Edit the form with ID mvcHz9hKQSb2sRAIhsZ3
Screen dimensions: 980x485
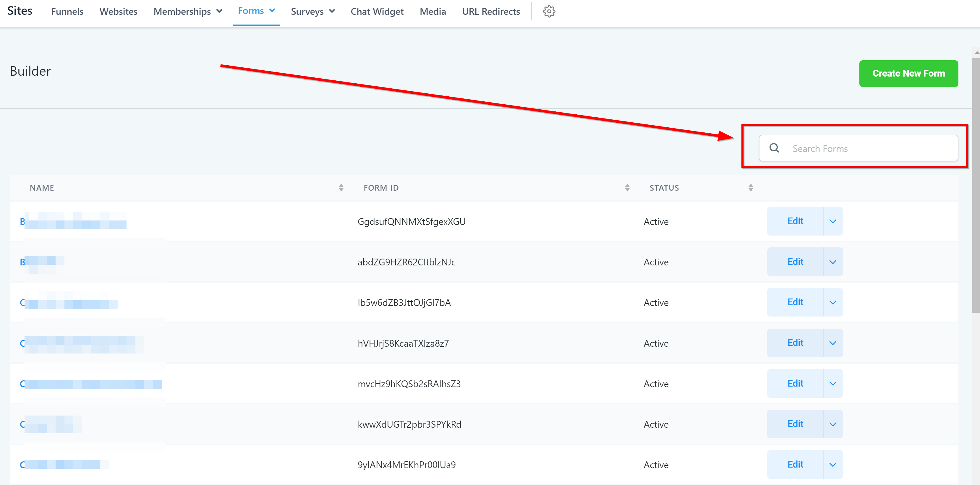tap(795, 383)
